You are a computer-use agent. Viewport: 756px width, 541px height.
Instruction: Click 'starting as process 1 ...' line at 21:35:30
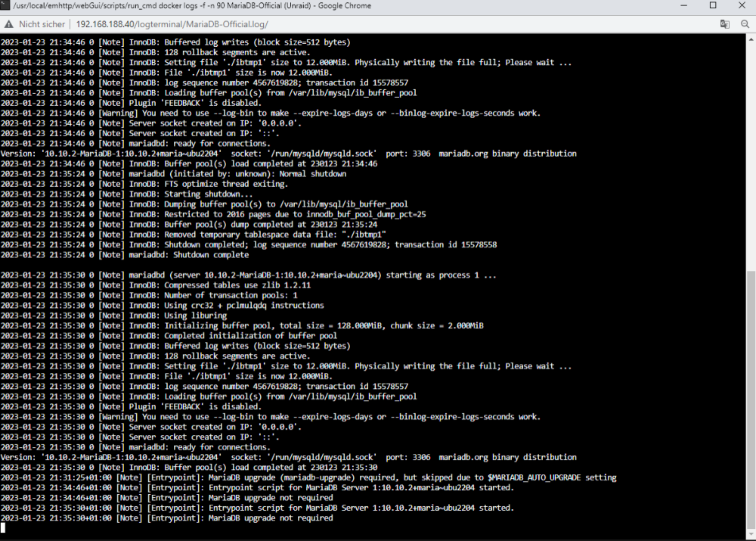[x=248, y=275]
